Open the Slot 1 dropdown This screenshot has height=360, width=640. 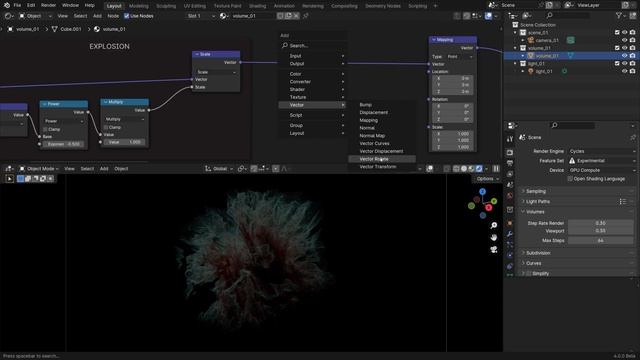pyautogui.click(x=200, y=16)
